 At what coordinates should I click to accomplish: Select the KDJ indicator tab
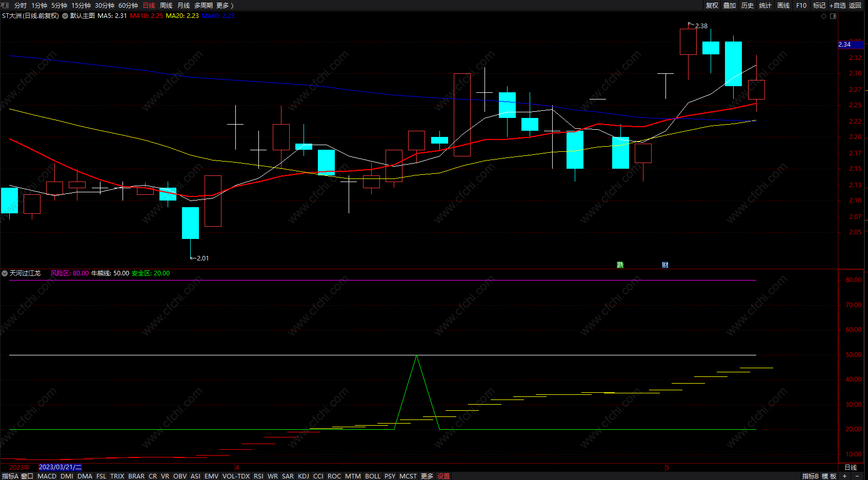tap(304, 476)
